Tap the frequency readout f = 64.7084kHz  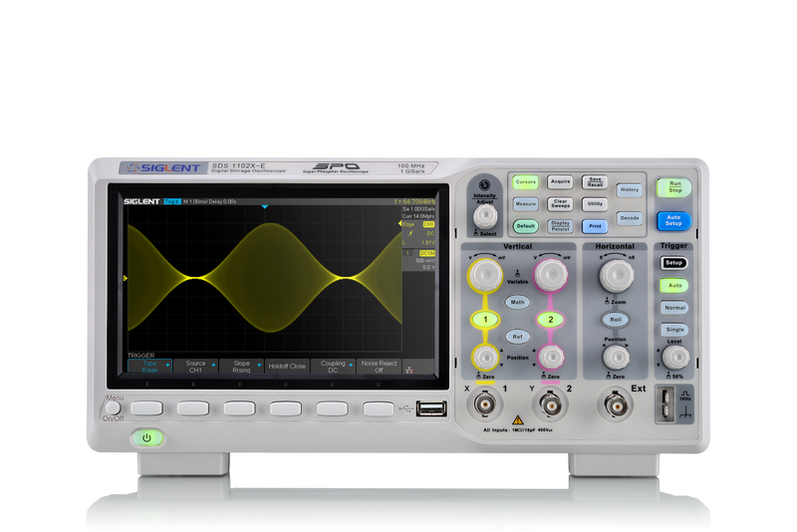point(414,201)
